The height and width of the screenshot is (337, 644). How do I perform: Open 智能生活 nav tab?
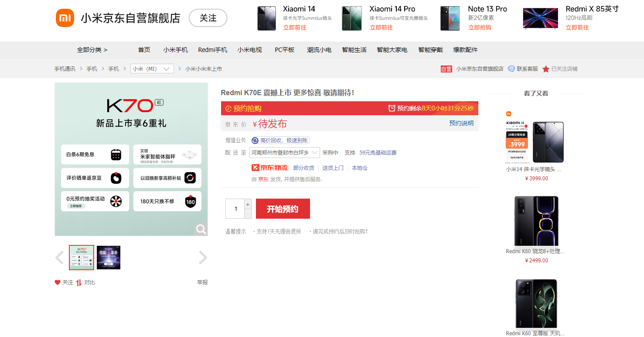tap(354, 50)
